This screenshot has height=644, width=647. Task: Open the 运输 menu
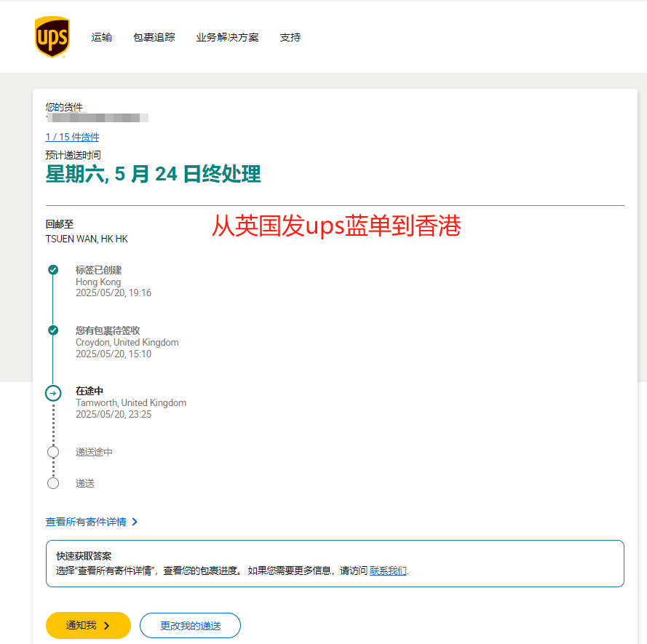(101, 37)
